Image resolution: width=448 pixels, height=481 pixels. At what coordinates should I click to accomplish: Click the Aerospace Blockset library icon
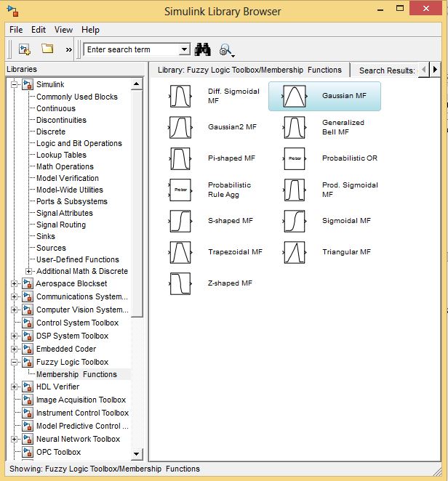(28, 284)
